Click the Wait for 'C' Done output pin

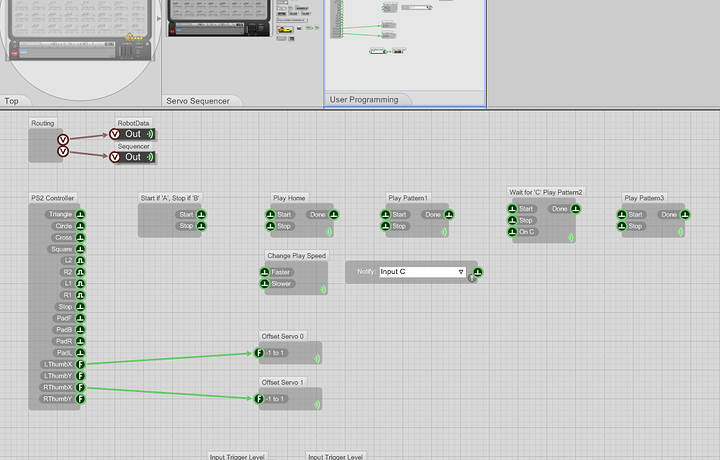click(576, 209)
